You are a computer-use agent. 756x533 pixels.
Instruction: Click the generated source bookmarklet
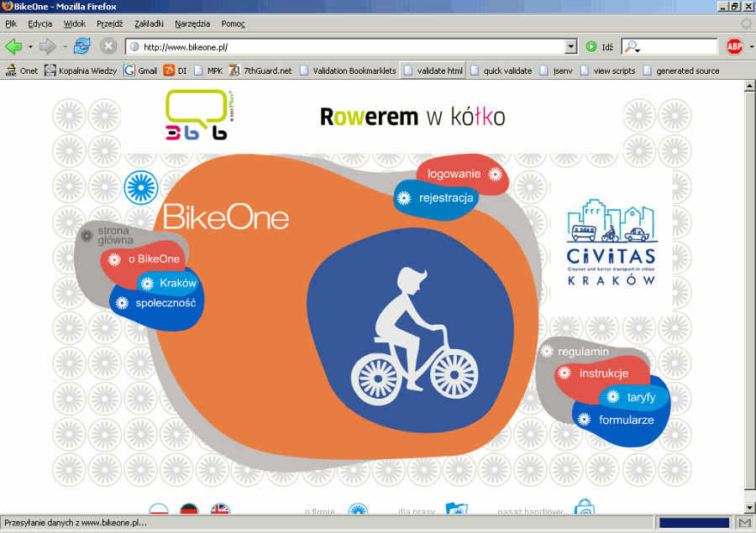[x=680, y=71]
